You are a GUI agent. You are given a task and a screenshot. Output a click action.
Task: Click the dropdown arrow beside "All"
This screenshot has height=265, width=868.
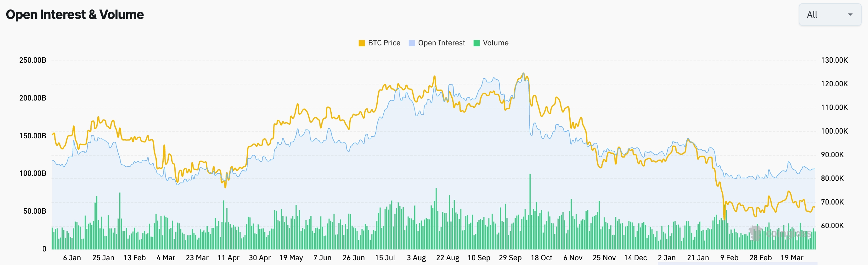(x=850, y=14)
